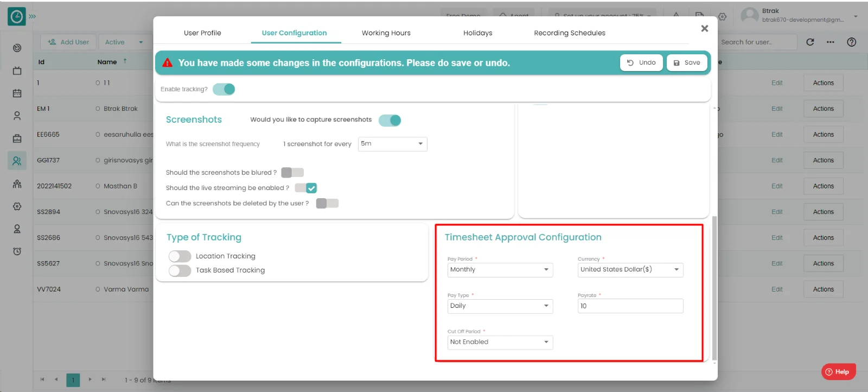Viewport: 868px width, 392px height.
Task: Go to last page of user list
Action: tap(104, 380)
